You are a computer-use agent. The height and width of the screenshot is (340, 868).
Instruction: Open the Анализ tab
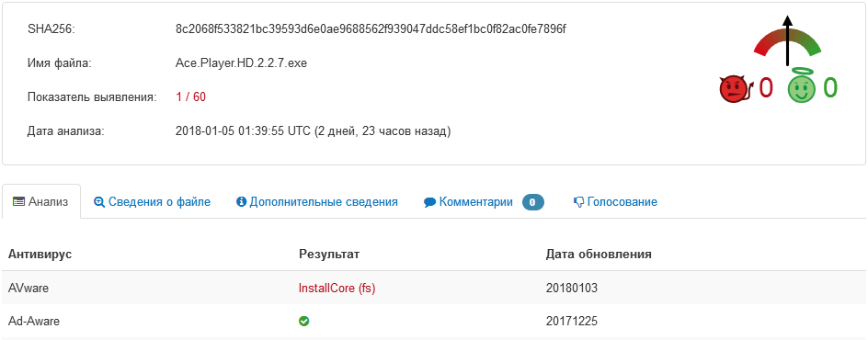[41, 202]
